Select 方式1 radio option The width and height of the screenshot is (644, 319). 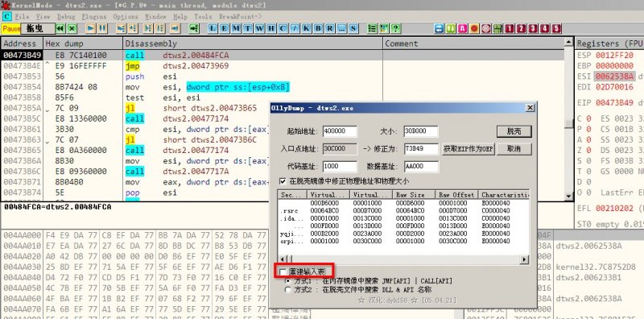click(x=287, y=281)
